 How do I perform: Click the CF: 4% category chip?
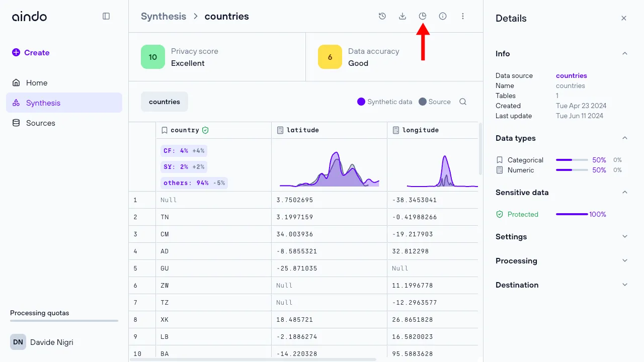[184, 151]
